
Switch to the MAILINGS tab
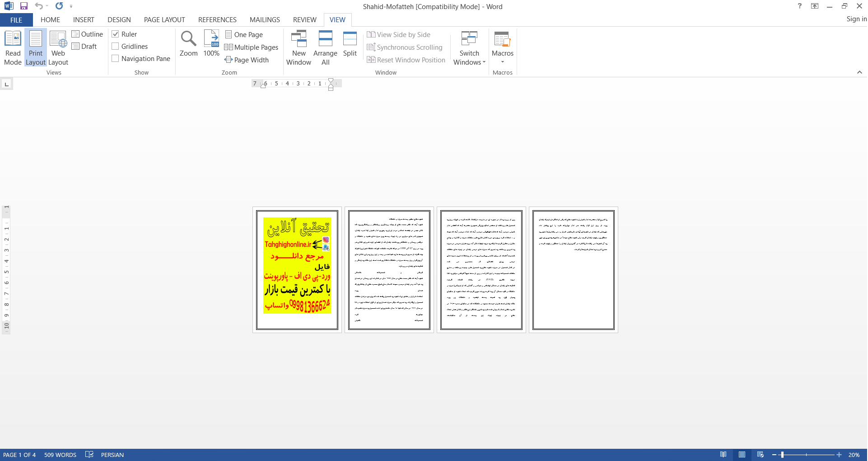click(265, 20)
